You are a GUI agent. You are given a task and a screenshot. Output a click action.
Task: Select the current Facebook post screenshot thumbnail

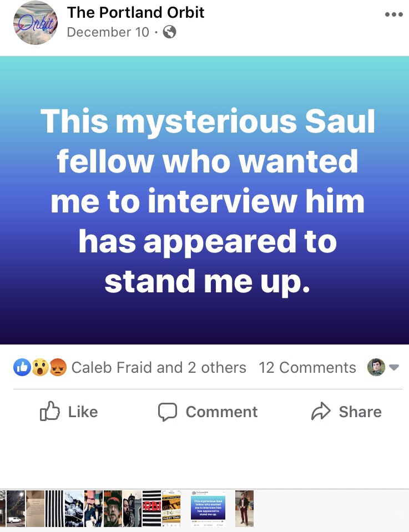(x=208, y=508)
